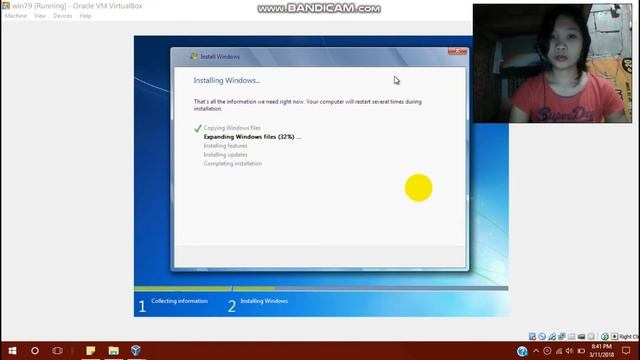Open the network status tray icon
This screenshot has height=360, width=640.
(559, 351)
